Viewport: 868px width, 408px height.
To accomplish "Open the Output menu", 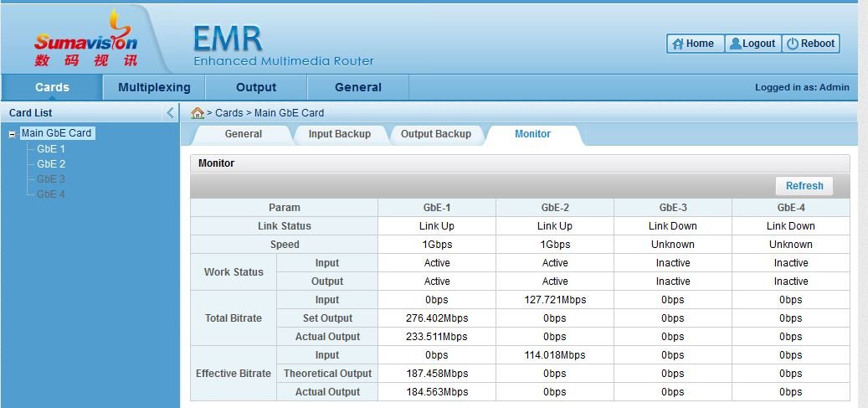I will 256,87.
